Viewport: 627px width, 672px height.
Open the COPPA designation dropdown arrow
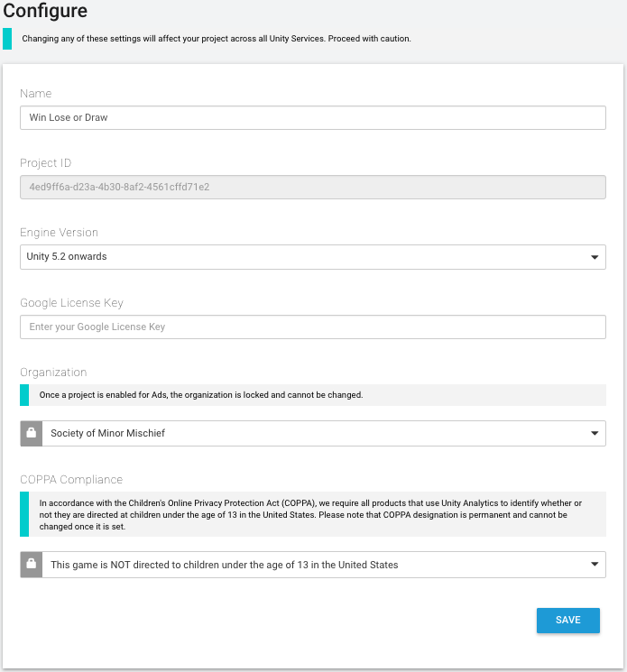[595, 565]
